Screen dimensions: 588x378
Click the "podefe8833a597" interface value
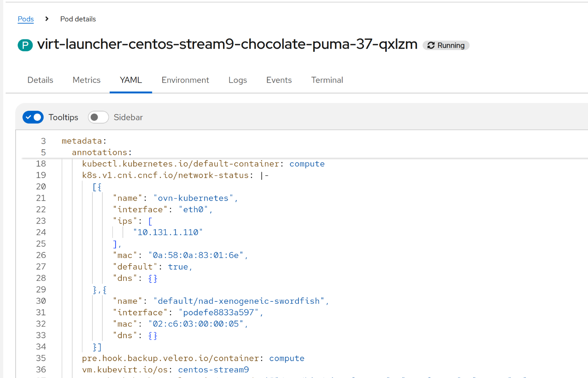pos(218,313)
